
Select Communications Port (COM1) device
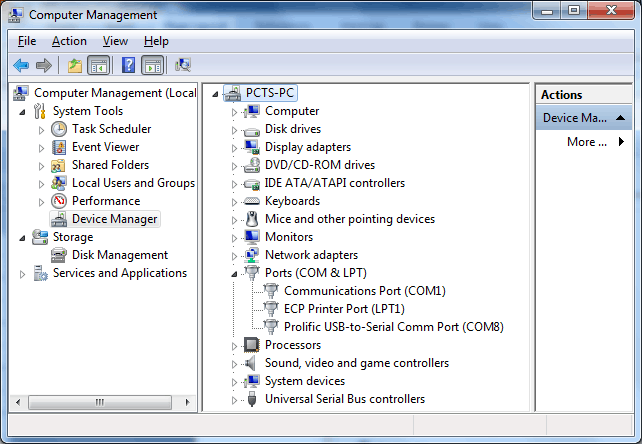tap(364, 291)
